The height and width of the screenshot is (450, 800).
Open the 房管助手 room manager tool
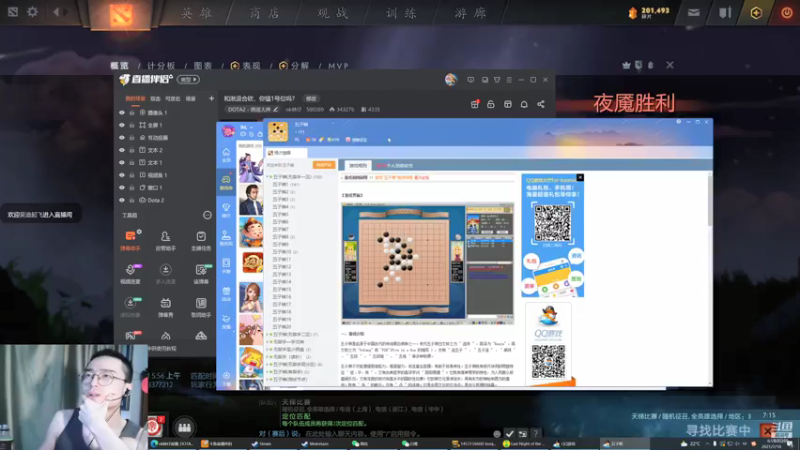(165, 240)
